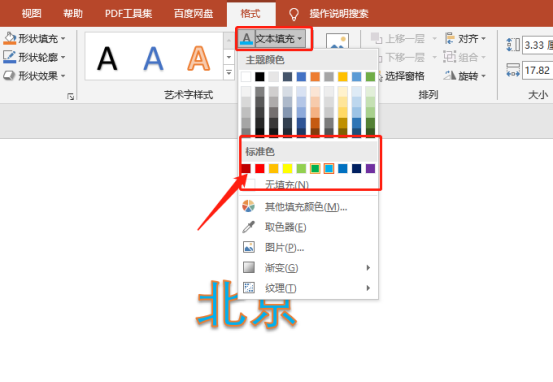Click the color wheel icon for more colors
Screen dimensions: 553x382
249,206
